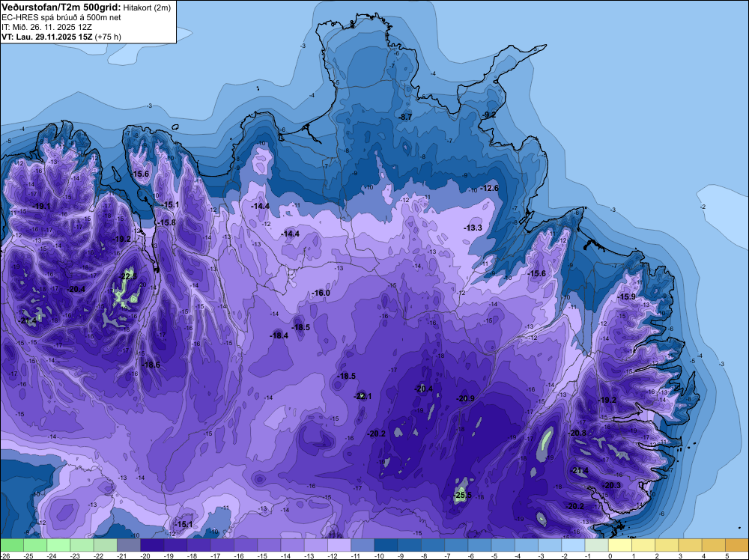This screenshot has width=749, height=560.
Task: Click the '0' label in the color legend
Action: tap(610, 556)
